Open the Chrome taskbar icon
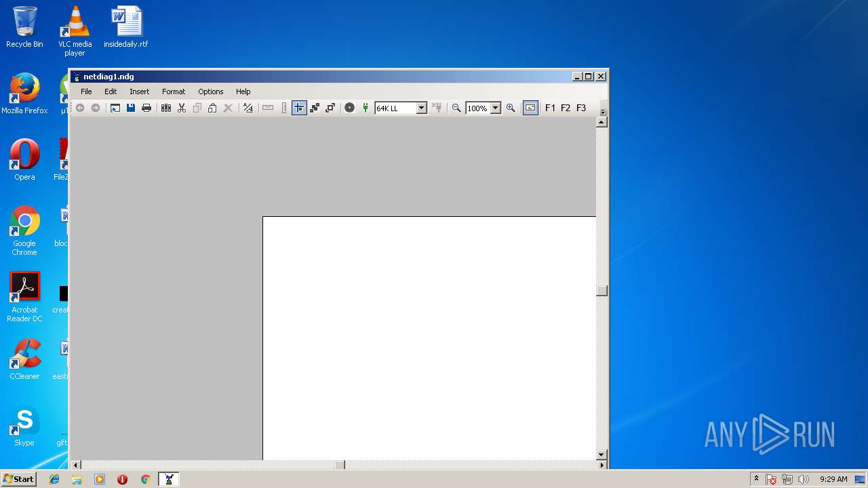The image size is (868, 488). (x=145, y=479)
